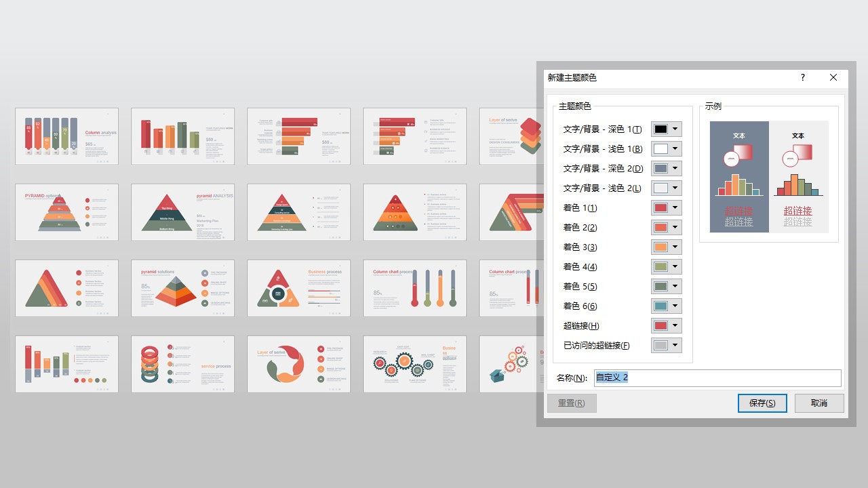Open 着色 2 color dropdown
Viewport: 868px width, 488px height.
click(667, 228)
